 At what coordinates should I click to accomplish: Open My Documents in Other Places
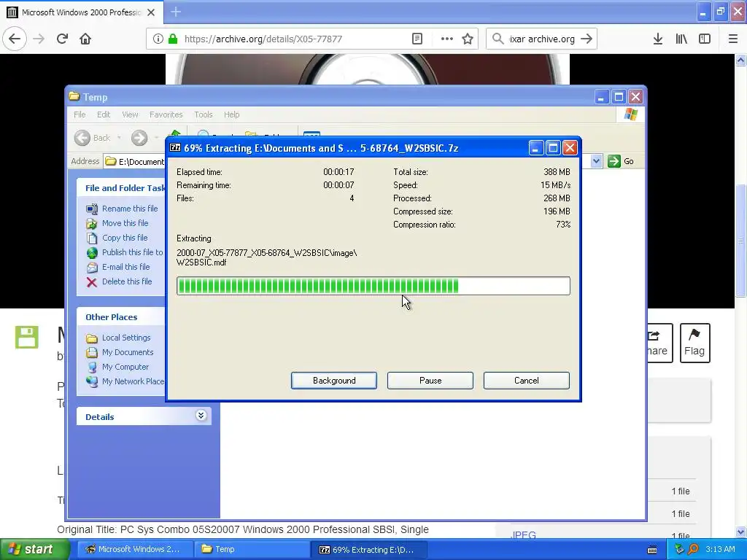pos(120,352)
